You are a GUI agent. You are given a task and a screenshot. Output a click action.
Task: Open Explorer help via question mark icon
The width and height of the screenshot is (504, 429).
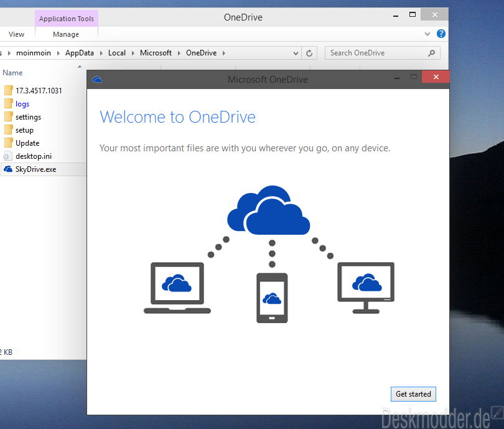(441, 34)
